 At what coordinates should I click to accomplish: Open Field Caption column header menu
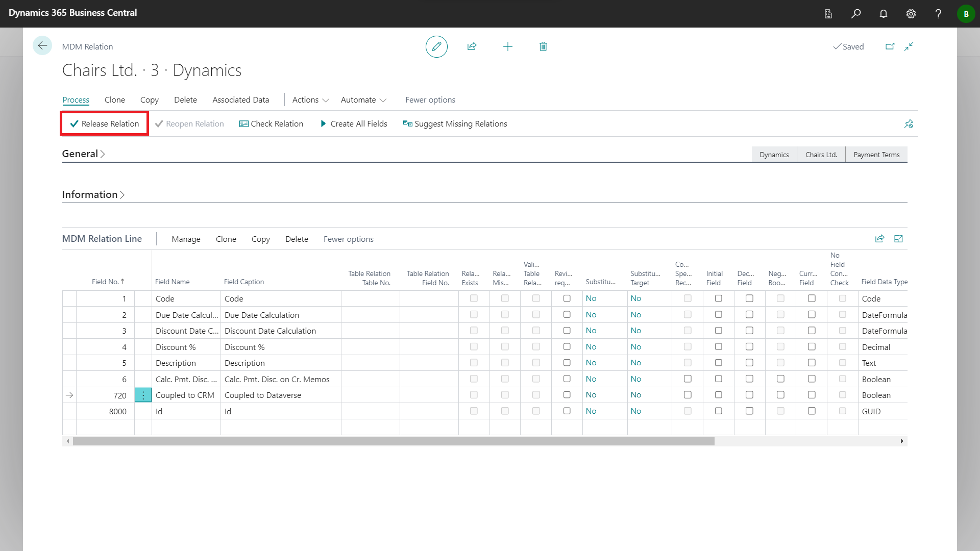[244, 282]
